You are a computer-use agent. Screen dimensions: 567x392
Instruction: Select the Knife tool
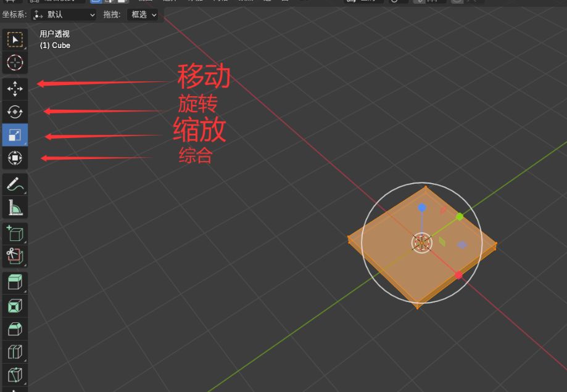coord(15,374)
